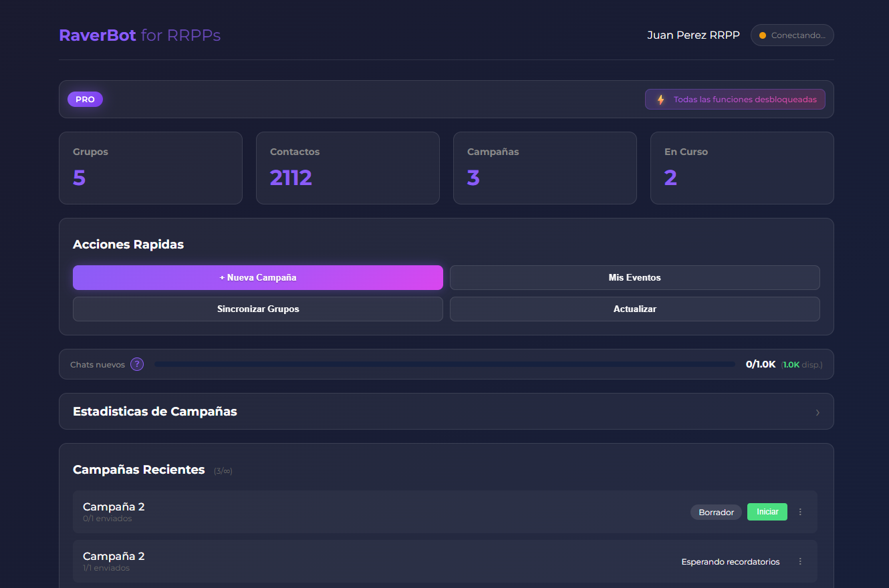Viewport: 889px width, 588px height.
Task: Click the orange connection status dot
Action: click(763, 35)
